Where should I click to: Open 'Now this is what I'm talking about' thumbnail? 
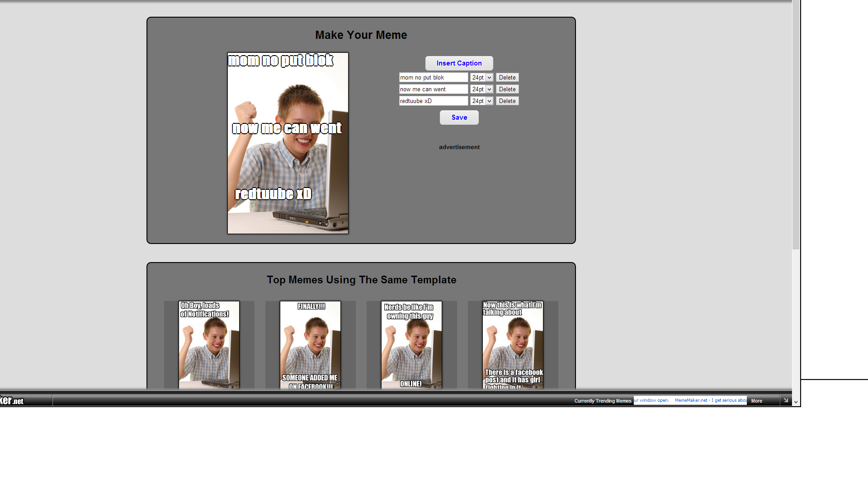(513, 345)
